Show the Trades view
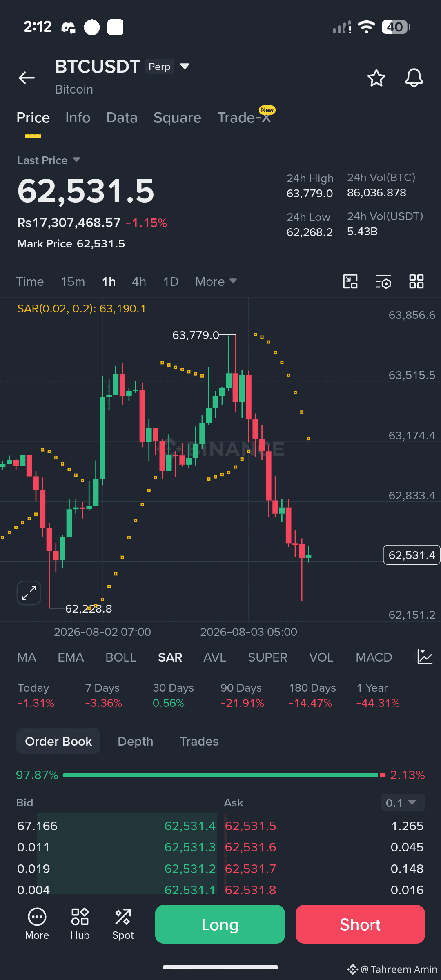Screen dimensions: 441x980 [x=199, y=741]
